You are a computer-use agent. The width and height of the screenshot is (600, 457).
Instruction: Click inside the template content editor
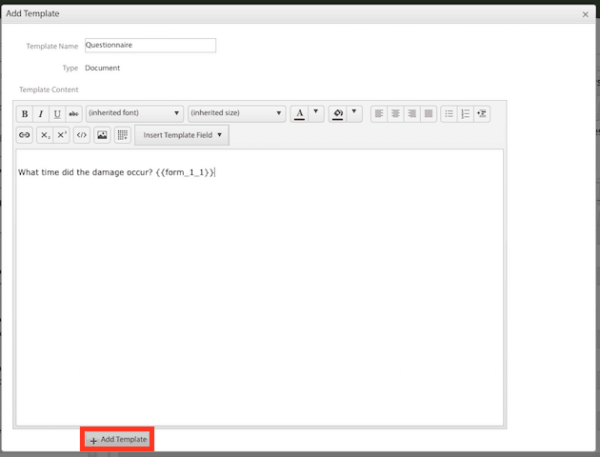click(x=259, y=287)
